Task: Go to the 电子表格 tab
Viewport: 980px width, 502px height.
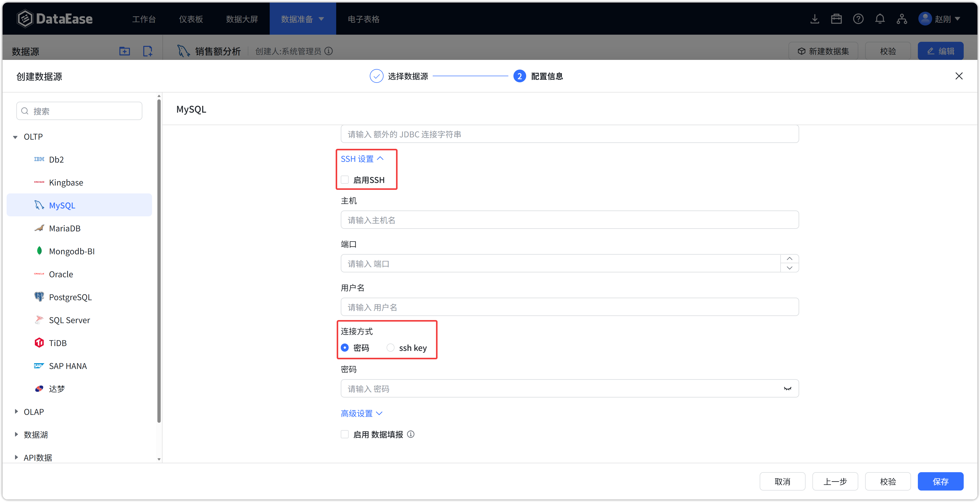Action: [x=363, y=19]
